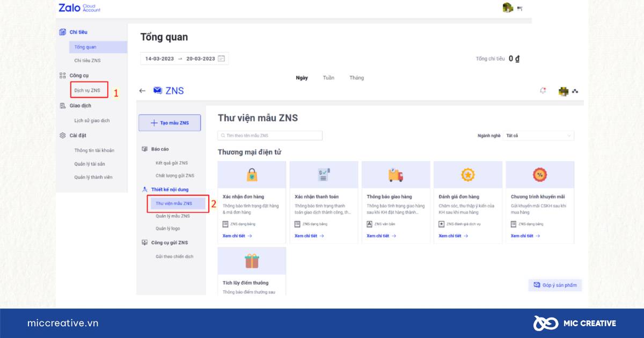Open Quản lý thành viên
The width and height of the screenshot is (644, 338).
click(x=93, y=177)
